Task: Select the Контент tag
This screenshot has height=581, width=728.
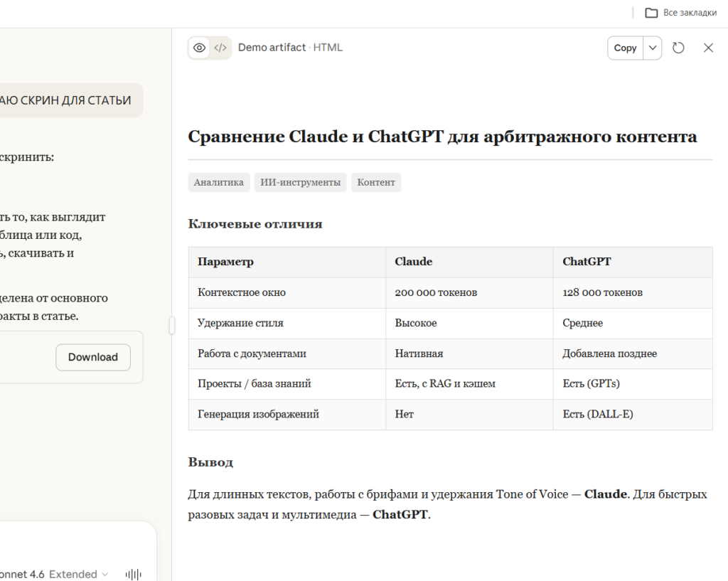Action: (x=376, y=183)
